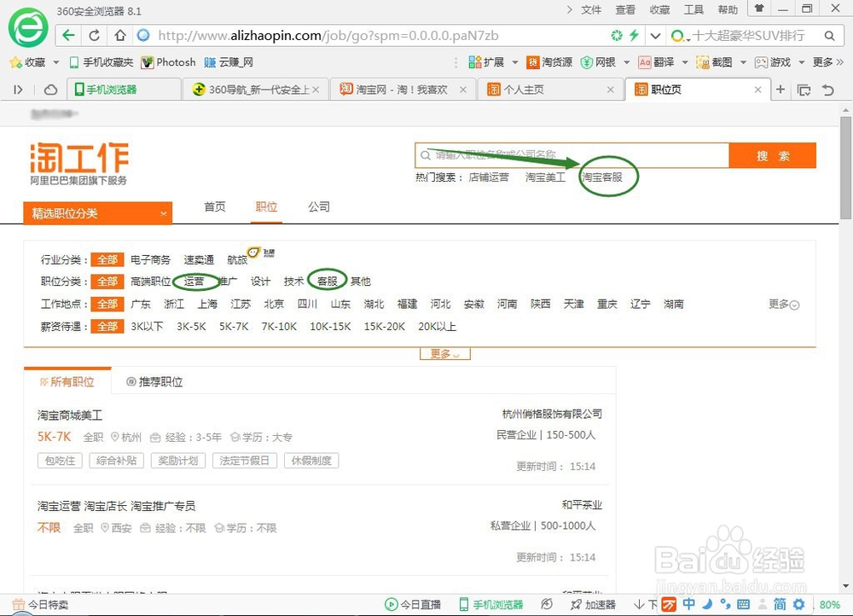
Task: Click the lightning speed mode icon
Action: 634,35
